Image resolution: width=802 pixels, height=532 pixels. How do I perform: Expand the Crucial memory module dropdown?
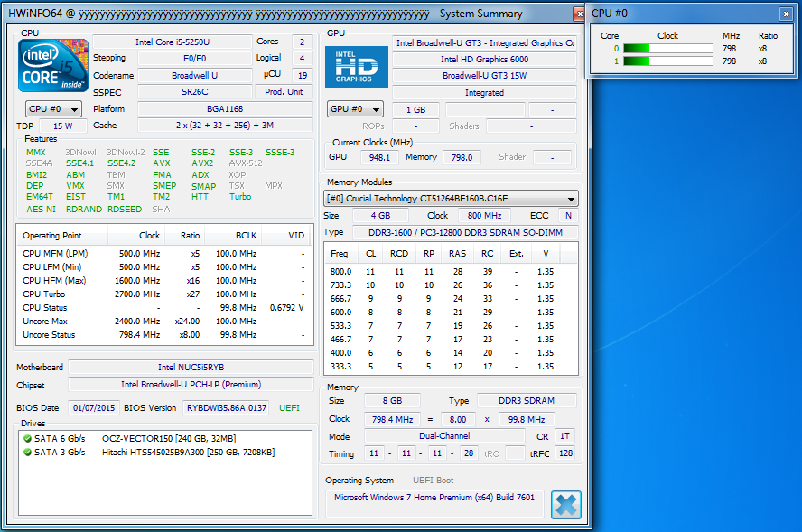(x=452, y=199)
